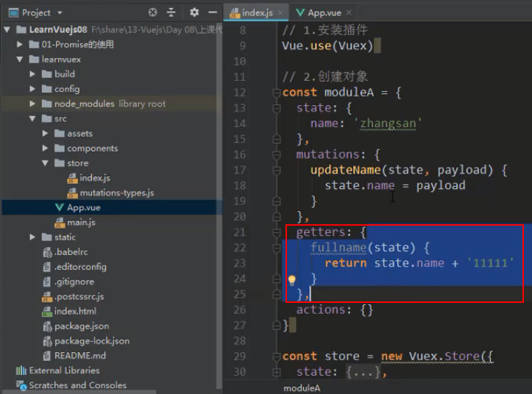Click the locate/scroll-from-source target icon

pos(152,12)
